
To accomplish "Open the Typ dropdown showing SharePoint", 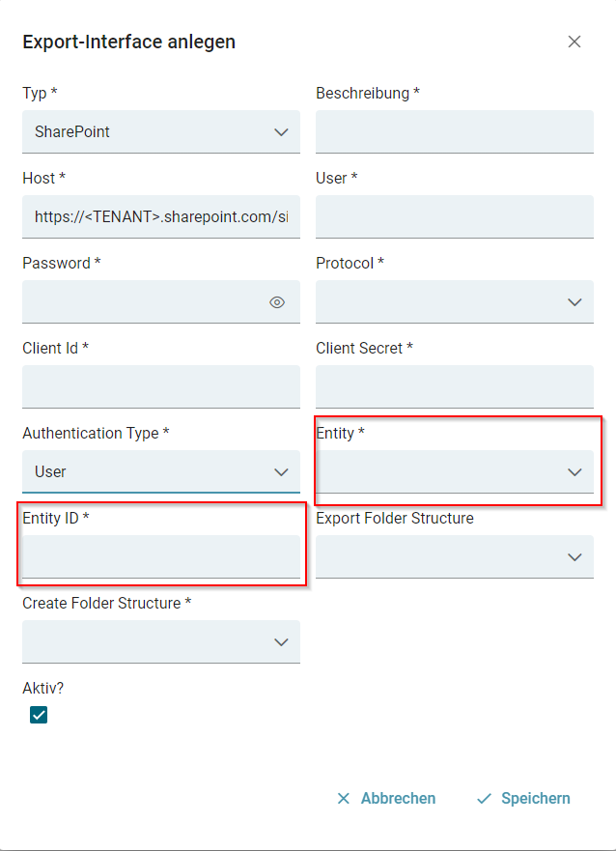I will (x=161, y=131).
